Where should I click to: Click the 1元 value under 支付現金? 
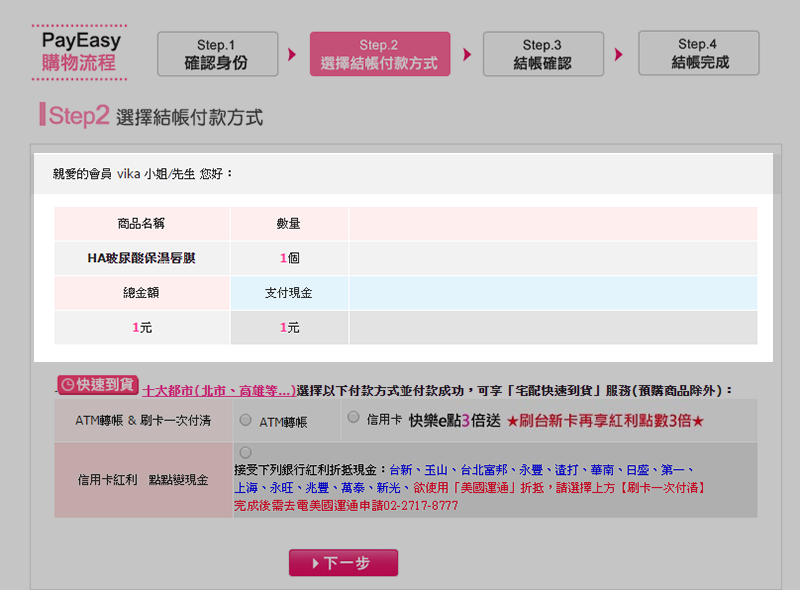(289, 328)
